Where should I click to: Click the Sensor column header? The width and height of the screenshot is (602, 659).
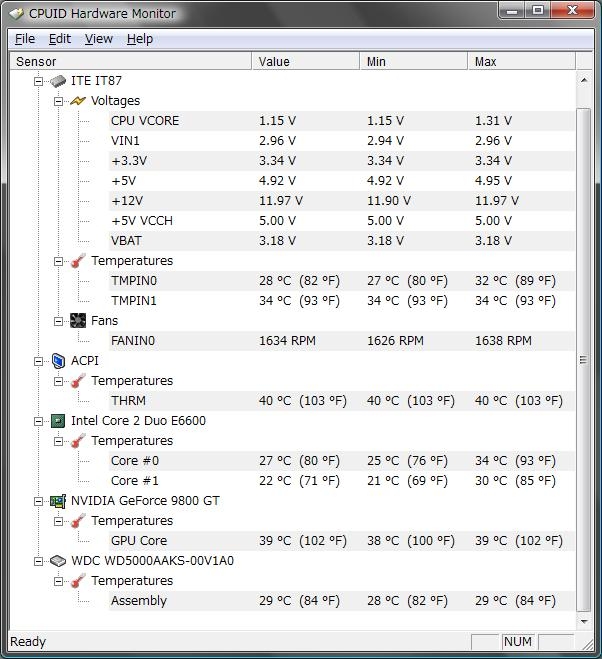[130, 61]
